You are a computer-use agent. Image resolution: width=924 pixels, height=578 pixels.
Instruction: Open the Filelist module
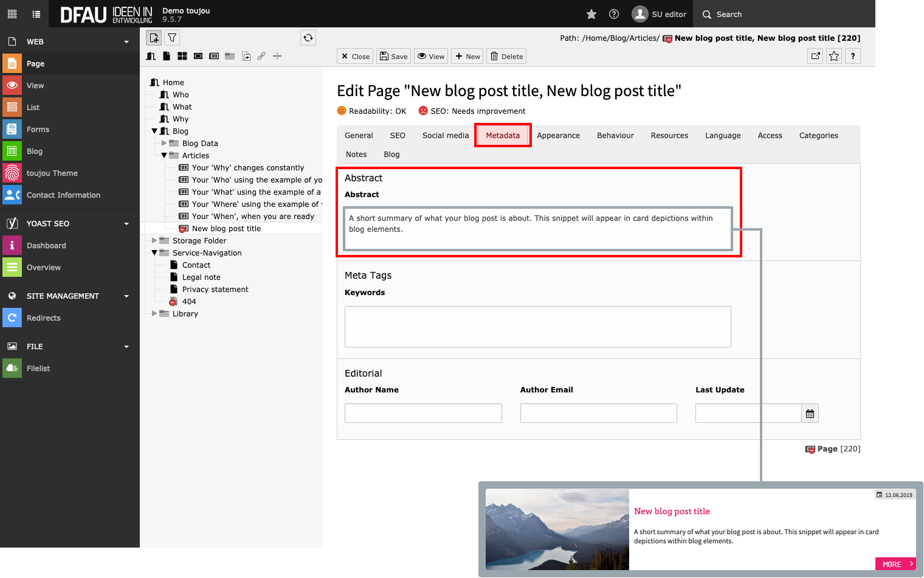click(x=38, y=369)
